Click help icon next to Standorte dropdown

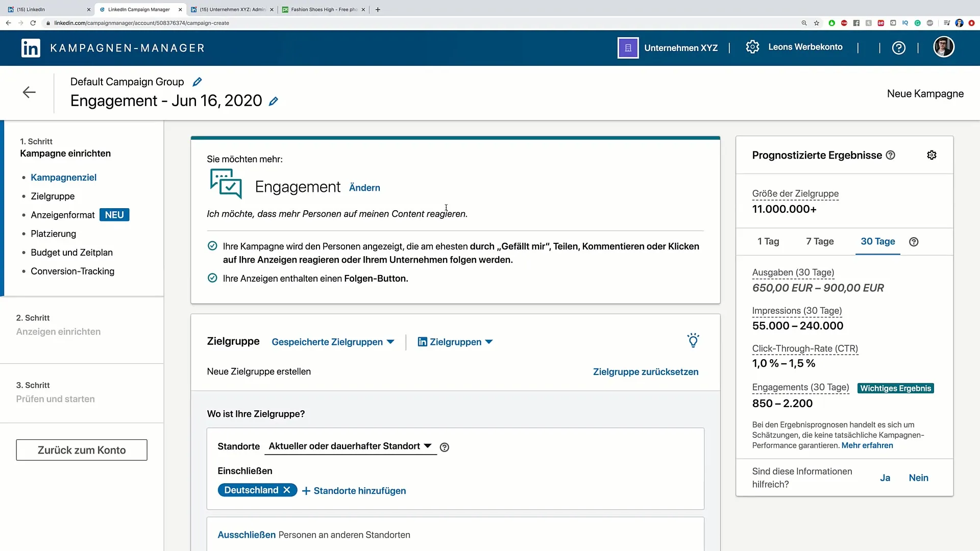[445, 447]
